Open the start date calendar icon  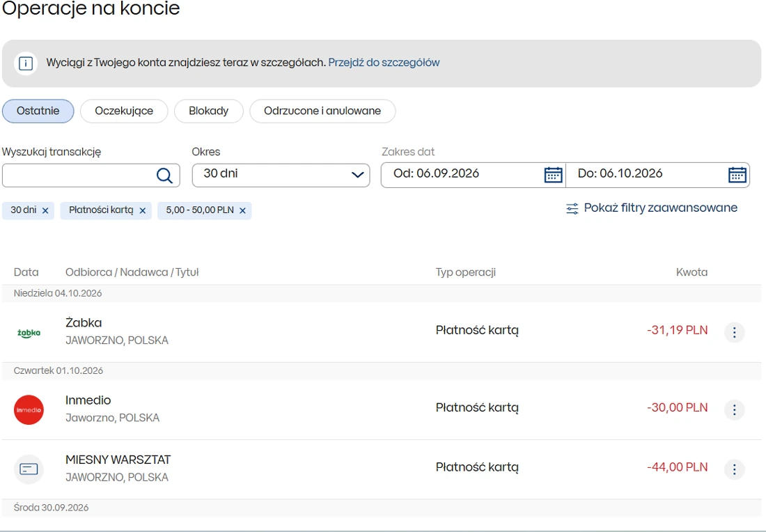[x=553, y=175]
